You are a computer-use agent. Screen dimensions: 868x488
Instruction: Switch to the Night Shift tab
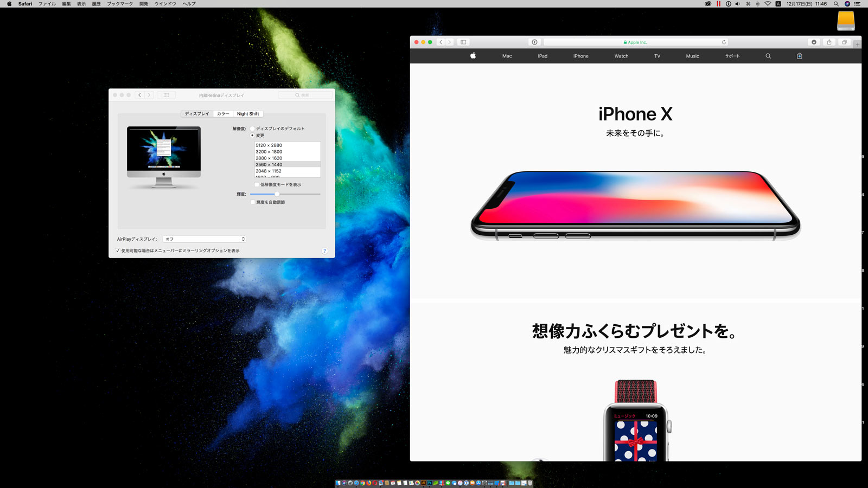(248, 113)
